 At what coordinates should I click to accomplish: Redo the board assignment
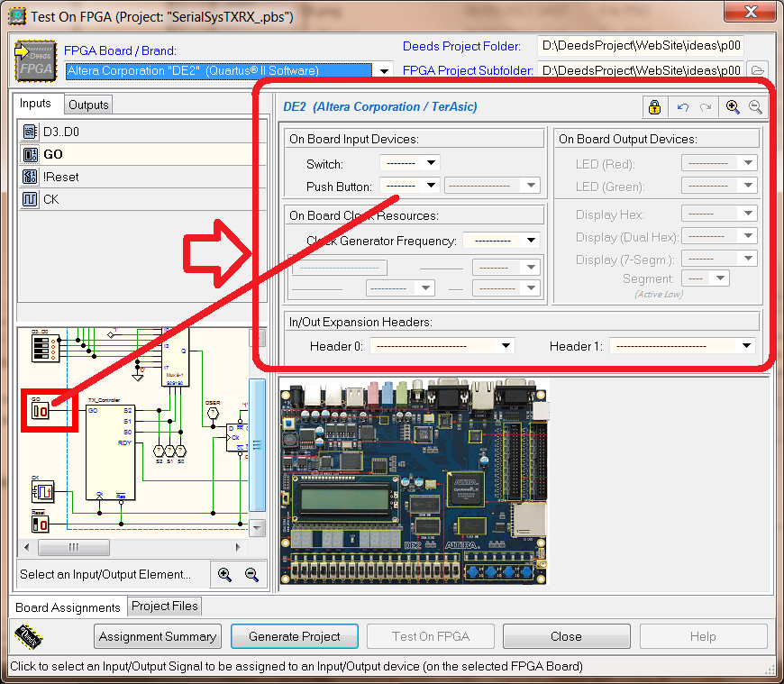706,107
